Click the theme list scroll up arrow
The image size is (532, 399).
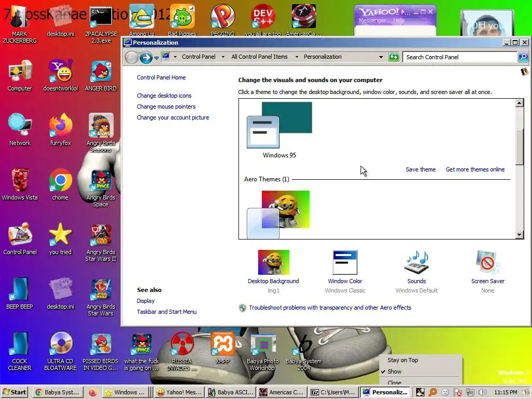click(x=519, y=103)
